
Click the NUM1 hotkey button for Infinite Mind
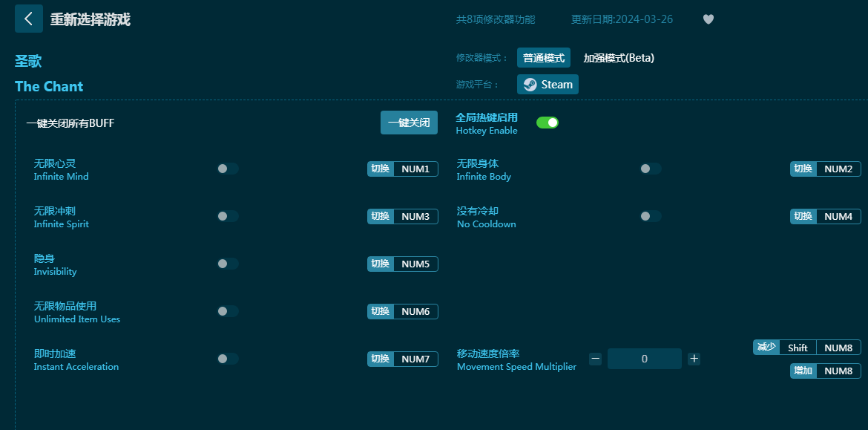pos(402,169)
